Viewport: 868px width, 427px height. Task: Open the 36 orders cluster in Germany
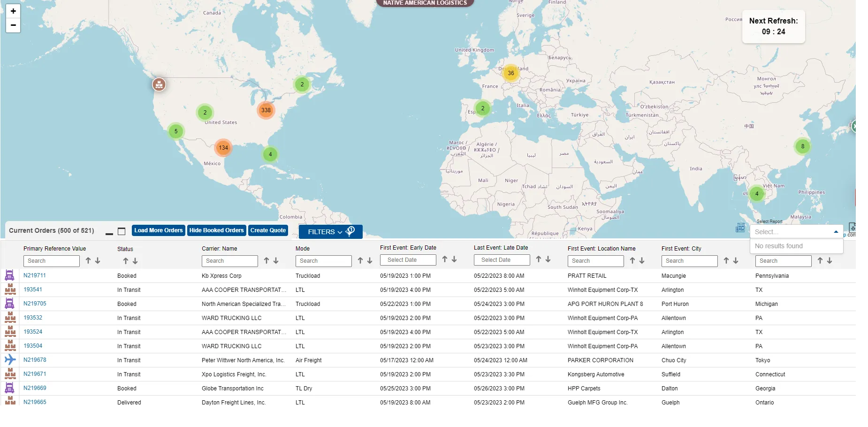pos(511,73)
